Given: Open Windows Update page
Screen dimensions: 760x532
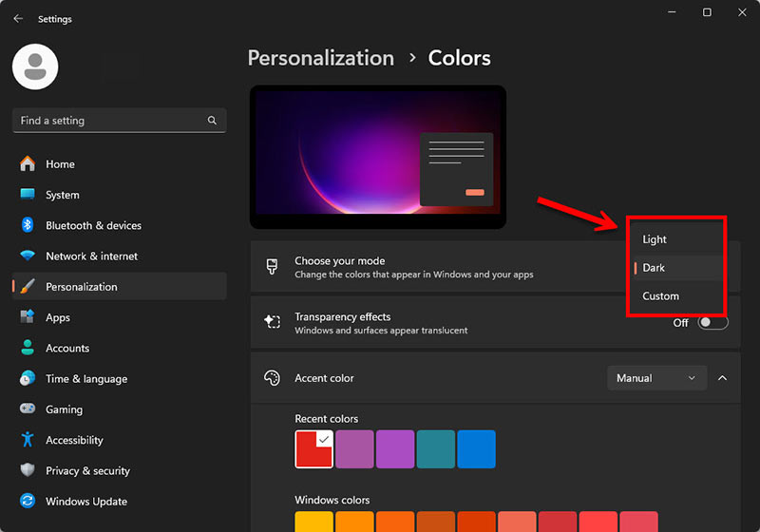Looking at the screenshot, I should pyautogui.click(x=120, y=501).
